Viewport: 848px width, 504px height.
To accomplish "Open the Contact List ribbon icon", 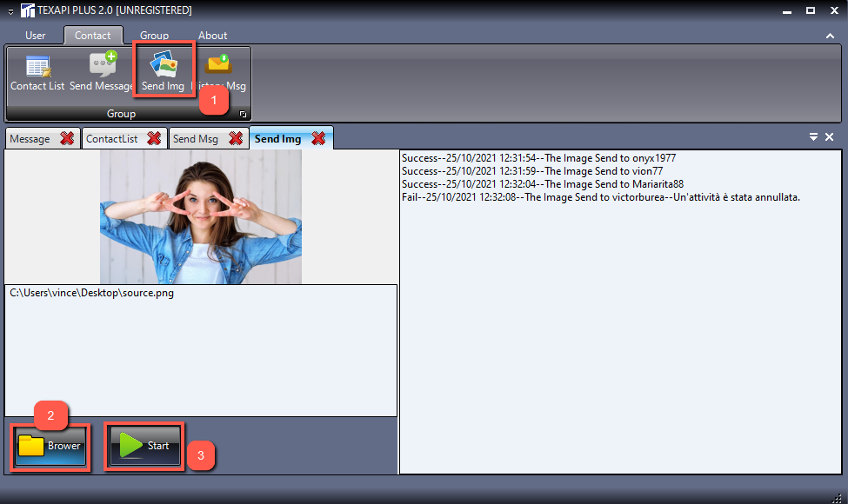I will [x=37, y=72].
